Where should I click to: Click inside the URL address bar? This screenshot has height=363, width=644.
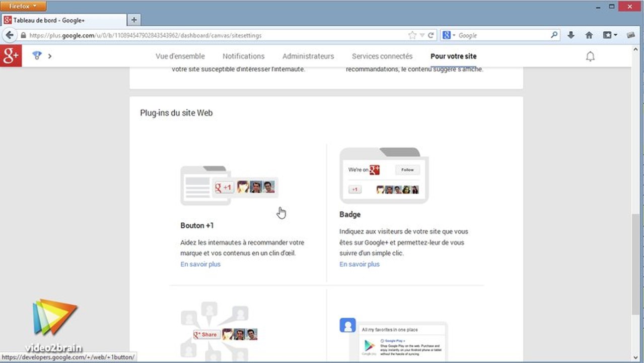pyautogui.click(x=217, y=35)
